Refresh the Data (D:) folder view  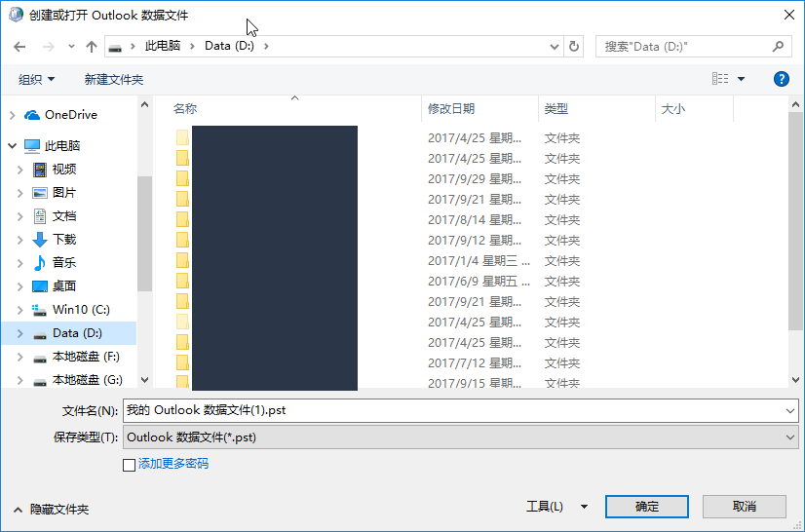coord(574,47)
